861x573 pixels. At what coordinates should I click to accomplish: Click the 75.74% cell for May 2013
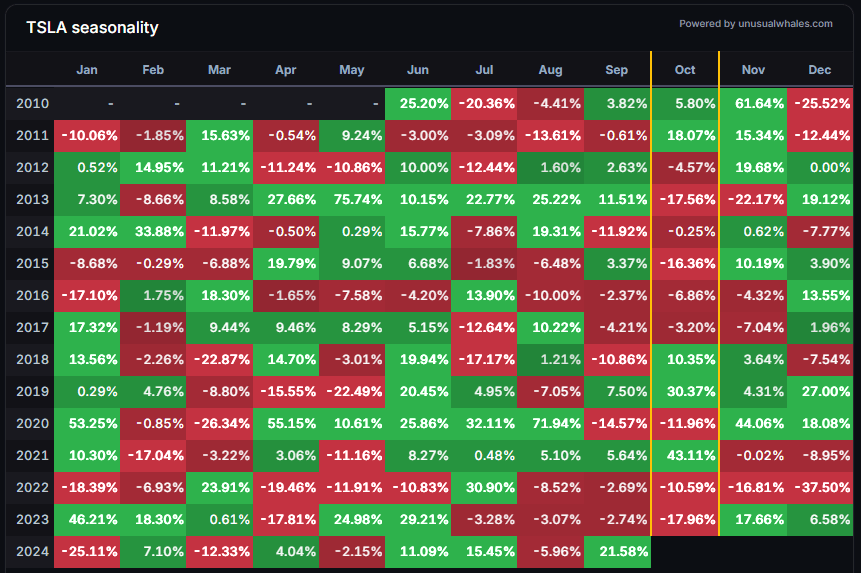pyautogui.click(x=352, y=199)
